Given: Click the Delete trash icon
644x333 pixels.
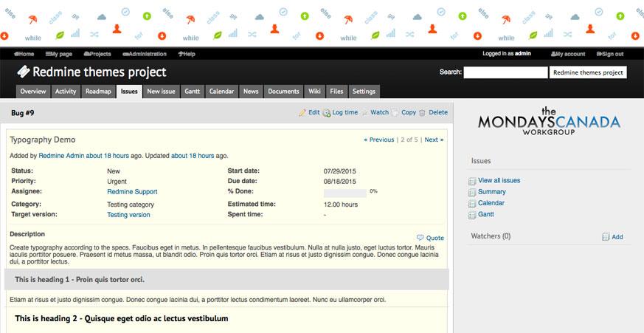Looking at the screenshot, I should pyautogui.click(x=422, y=113).
